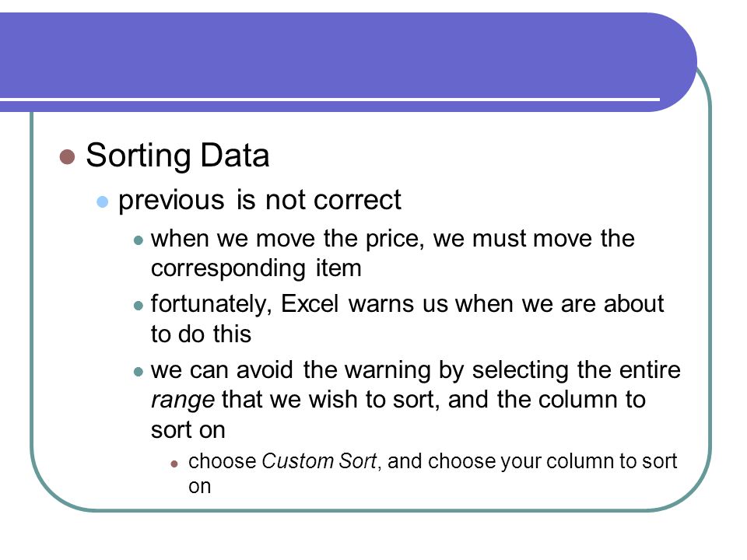Click the brown bullet beside Sorting Data

point(67,156)
